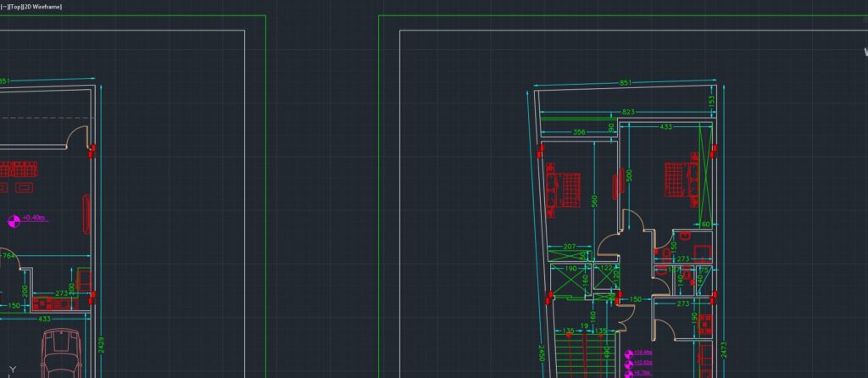Select the 190 dimension over the crossed shaft
Image resolution: width=868 pixels, height=378 pixels.
pyautogui.click(x=571, y=269)
